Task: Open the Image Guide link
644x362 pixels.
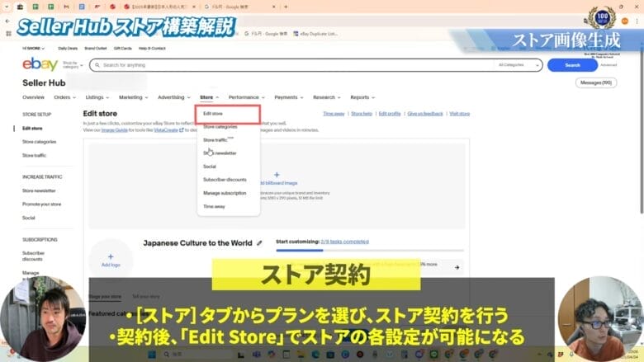Action: pyautogui.click(x=115, y=130)
